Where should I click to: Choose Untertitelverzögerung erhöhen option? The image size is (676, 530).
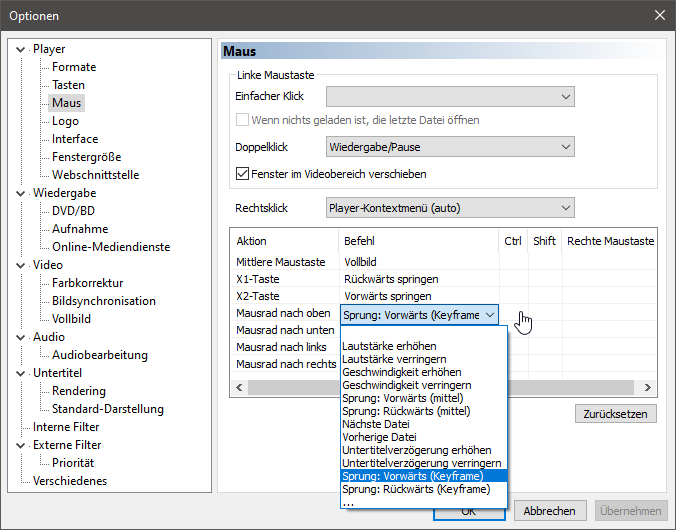(424, 450)
